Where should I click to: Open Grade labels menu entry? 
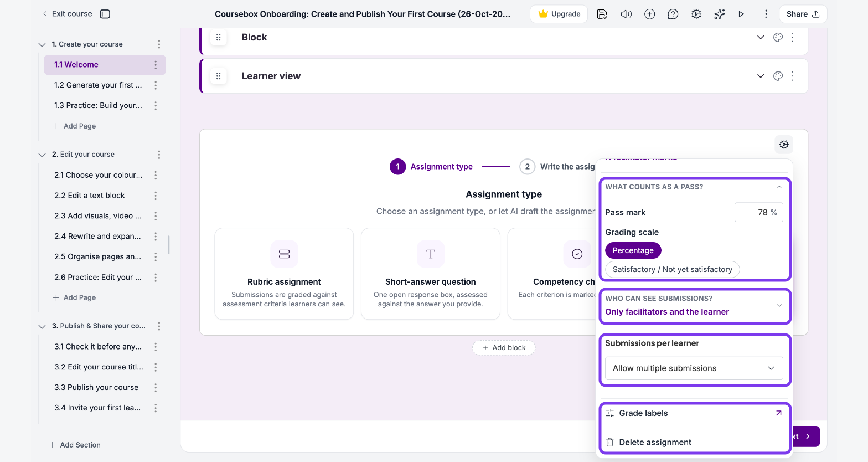pyautogui.click(x=695, y=413)
